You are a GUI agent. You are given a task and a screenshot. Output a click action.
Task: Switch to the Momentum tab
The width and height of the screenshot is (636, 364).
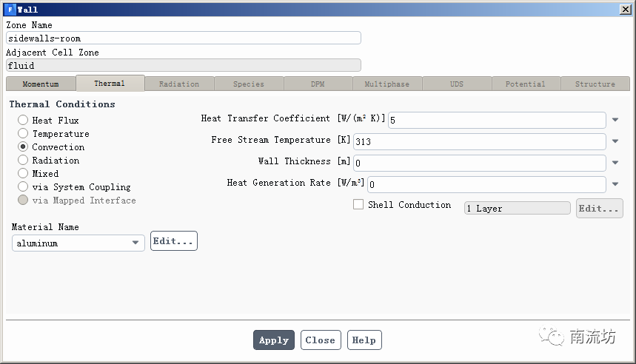pyautogui.click(x=40, y=84)
